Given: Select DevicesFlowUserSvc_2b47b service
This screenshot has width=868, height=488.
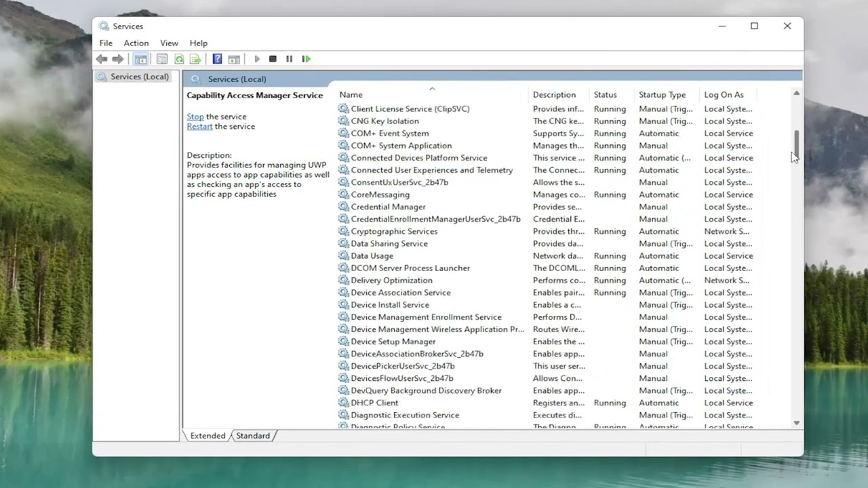Looking at the screenshot, I should pyautogui.click(x=546, y=378).
